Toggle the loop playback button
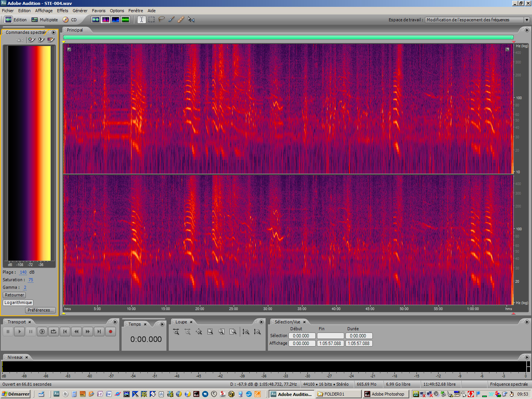This screenshot has width=532, height=399. (54, 332)
